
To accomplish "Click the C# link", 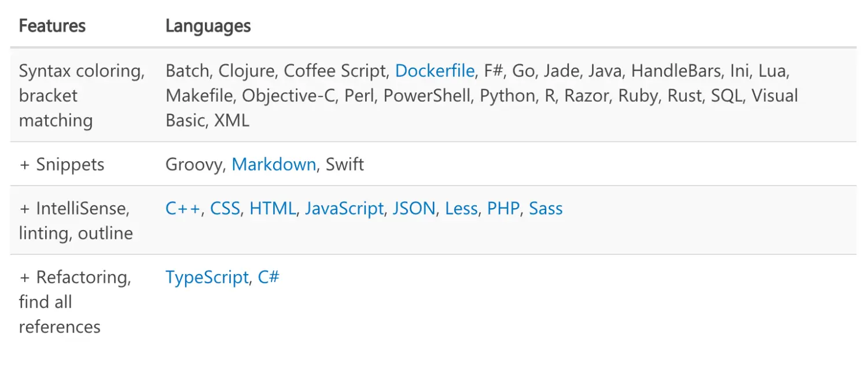I will pyautogui.click(x=269, y=277).
